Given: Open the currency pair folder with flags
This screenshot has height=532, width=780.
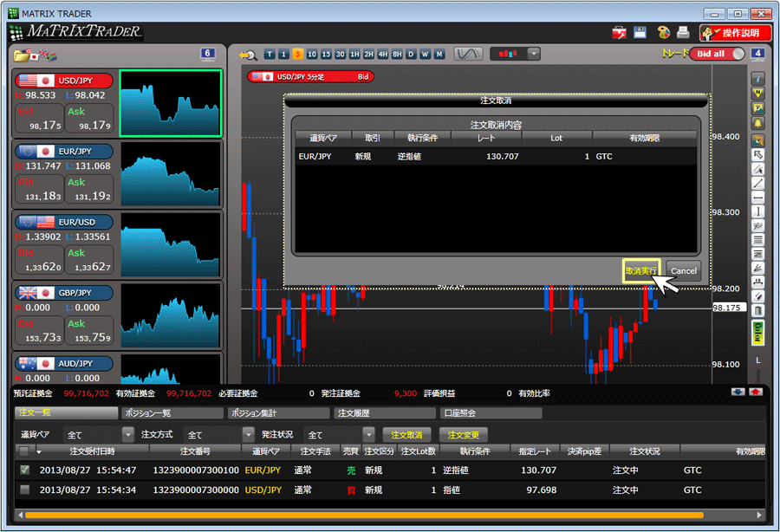Looking at the screenshot, I should click(35, 55).
